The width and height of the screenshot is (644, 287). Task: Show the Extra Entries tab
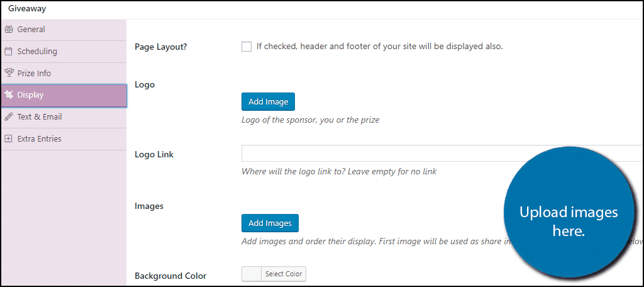point(39,138)
